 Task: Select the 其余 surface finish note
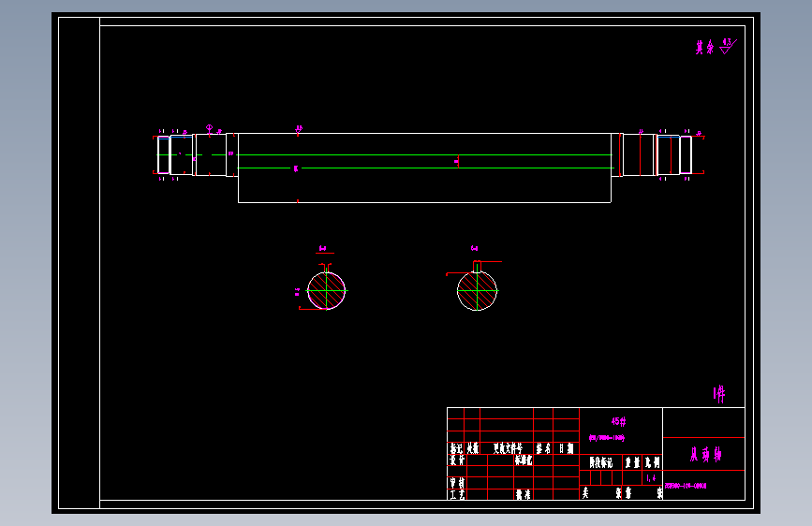[x=704, y=48]
